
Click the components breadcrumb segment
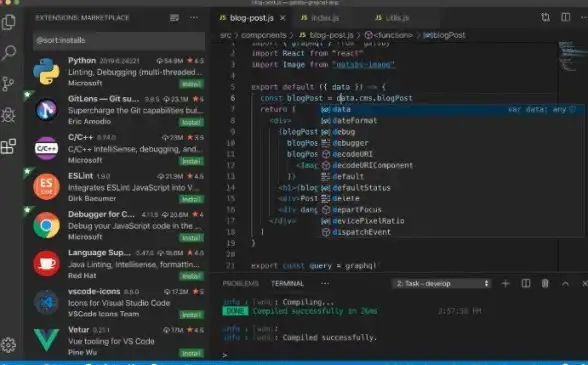click(264, 35)
